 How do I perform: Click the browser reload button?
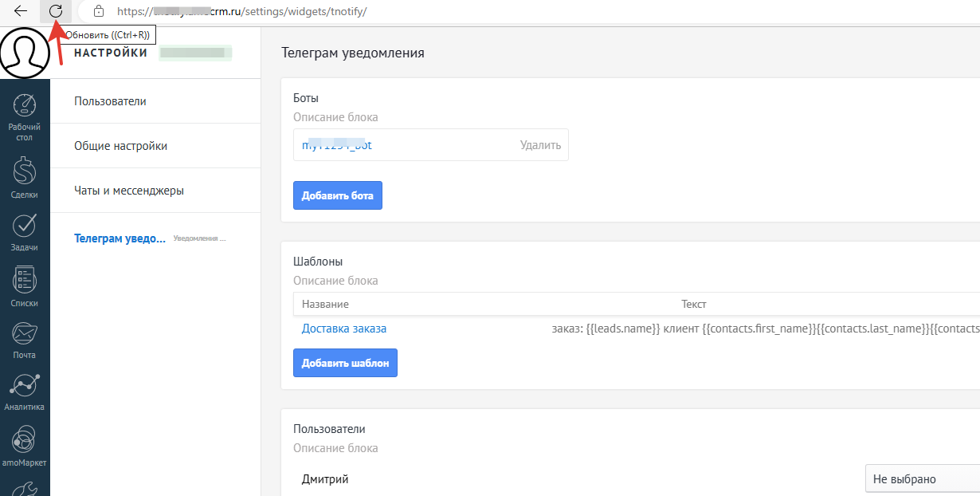coord(56,11)
